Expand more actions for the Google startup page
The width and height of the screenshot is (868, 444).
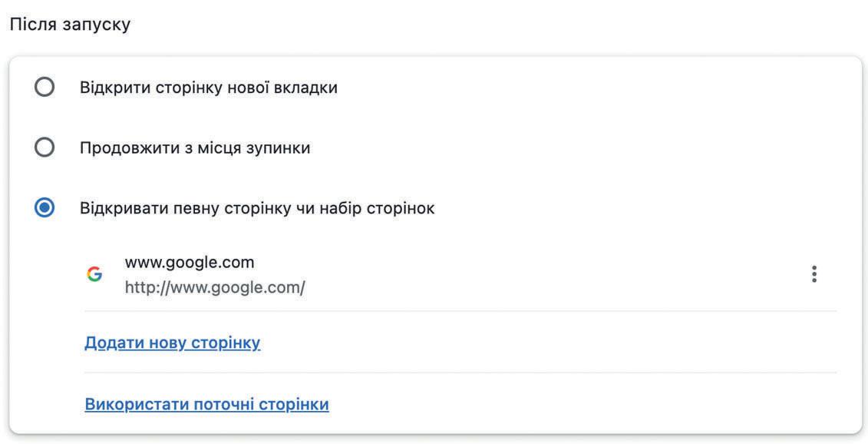pos(814,274)
